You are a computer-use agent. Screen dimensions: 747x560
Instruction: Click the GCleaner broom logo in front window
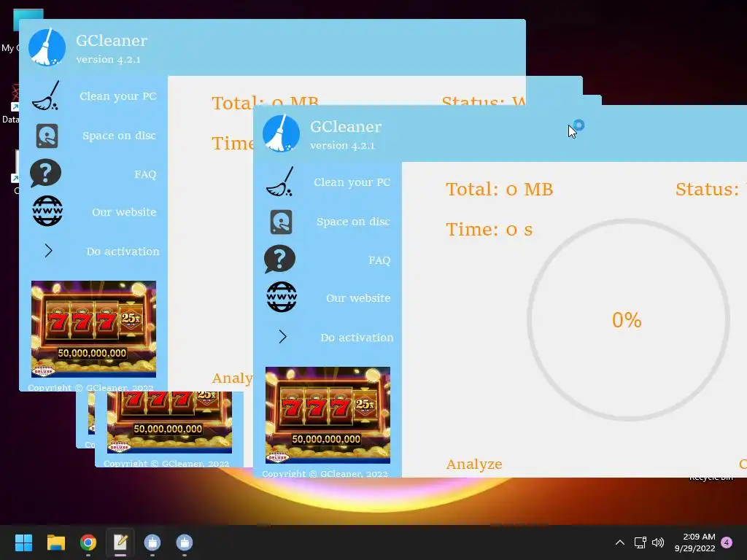point(281,133)
